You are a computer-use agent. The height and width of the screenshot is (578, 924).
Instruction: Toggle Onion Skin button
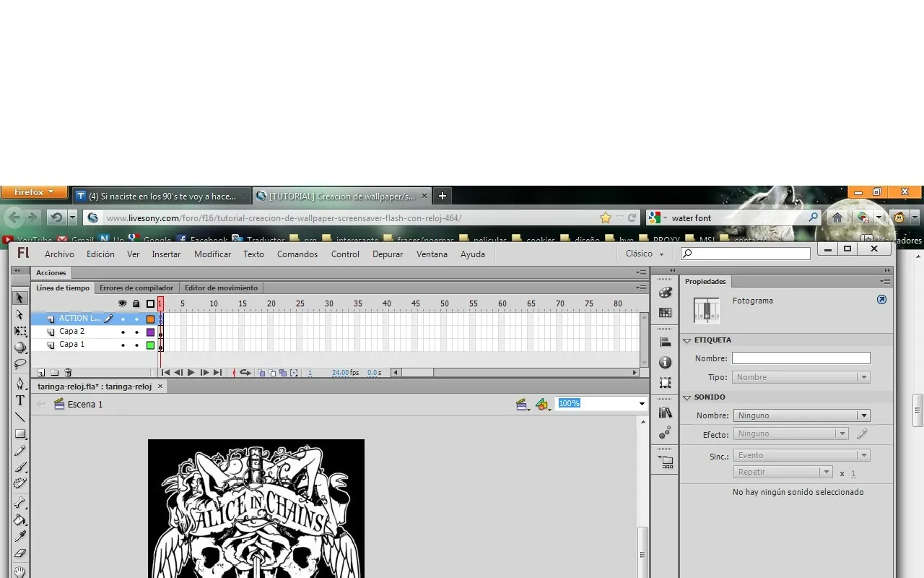pyautogui.click(x=262, y=373)
